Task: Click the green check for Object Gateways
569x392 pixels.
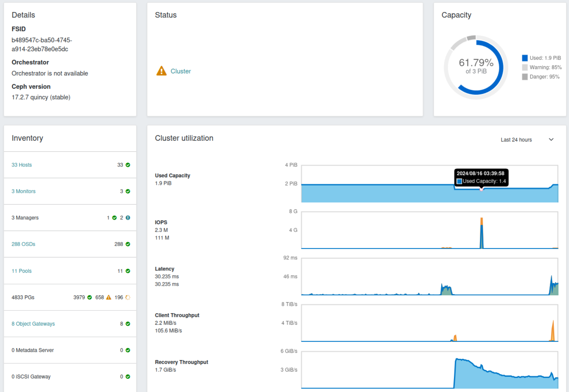Action: [128, 324]
